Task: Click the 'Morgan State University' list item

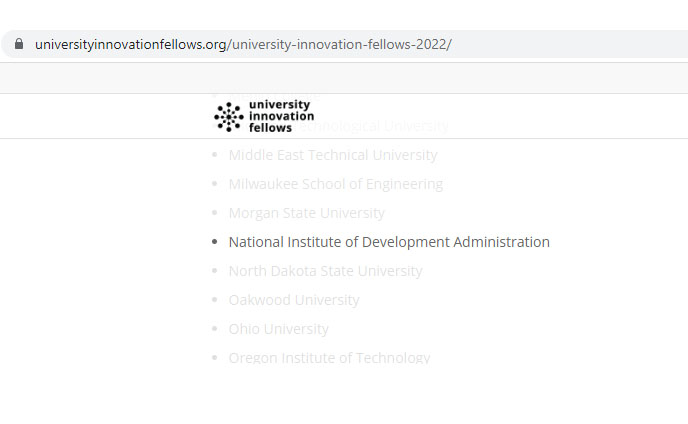Action: coord(307,213)
